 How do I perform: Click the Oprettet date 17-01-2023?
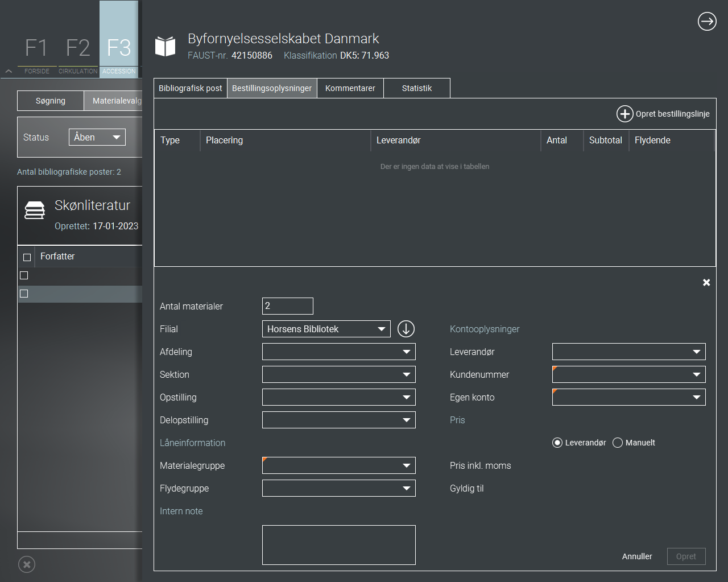coord(115,226)
